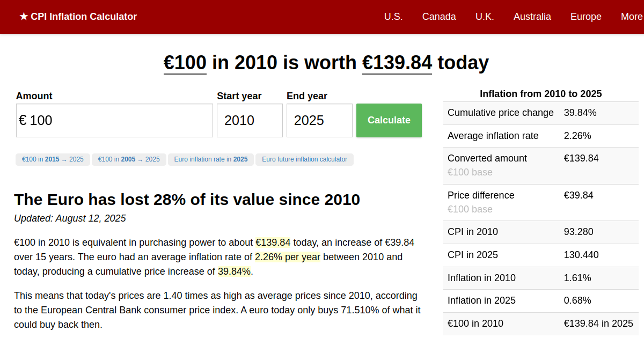Open the U.S. menu item
Image resolution: width=644 pixels, height=338 pixels.
click(393, 17)
